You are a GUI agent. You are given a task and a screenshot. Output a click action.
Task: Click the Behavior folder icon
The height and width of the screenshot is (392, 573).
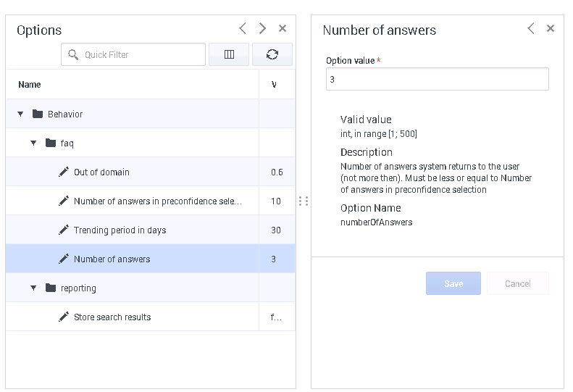[x=38, y=114]
